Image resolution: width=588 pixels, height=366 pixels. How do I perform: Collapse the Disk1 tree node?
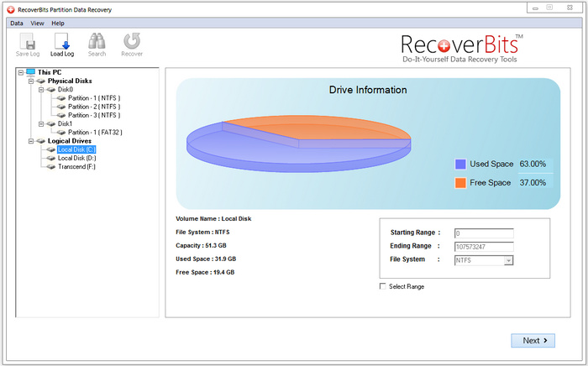click(x=40, y=123)
